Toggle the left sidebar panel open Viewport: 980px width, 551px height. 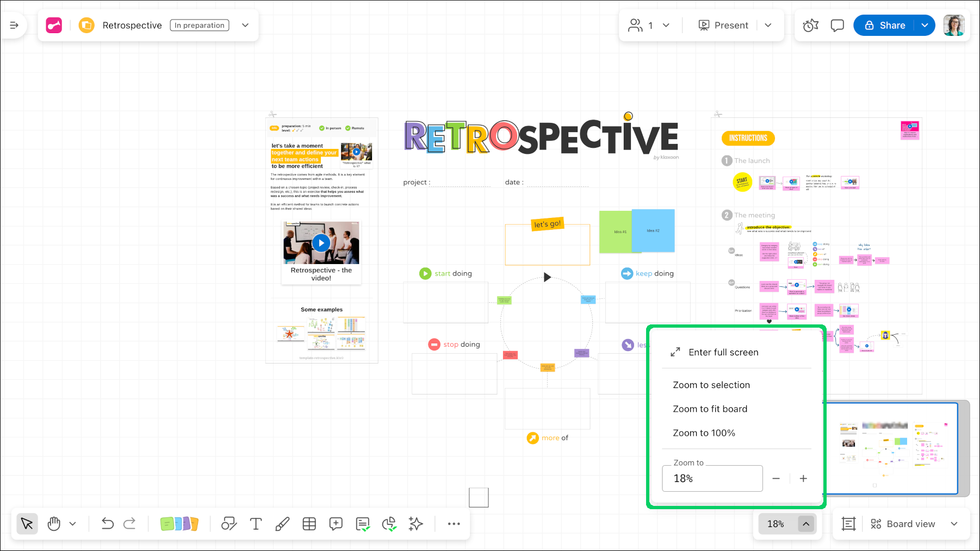(x=14, y=26)
